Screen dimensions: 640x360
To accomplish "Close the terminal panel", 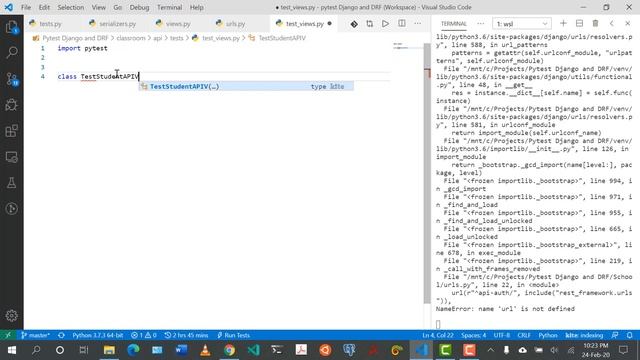I will pyautogui.click(x=627, y=24).
